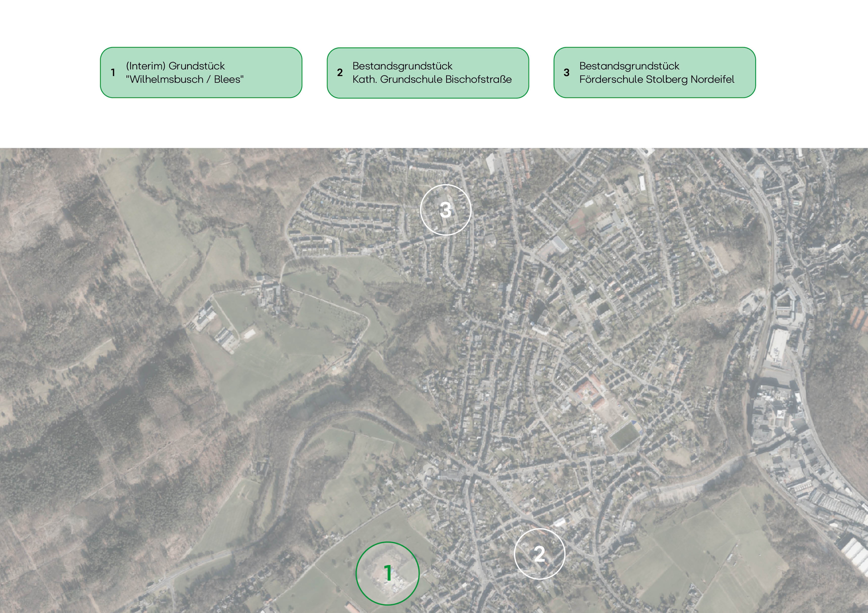The height and width of the screenshot is (613, 868).
Task: Select "Kath. Grundschule Bischofstraße" legend text
Action: (432, 79)
